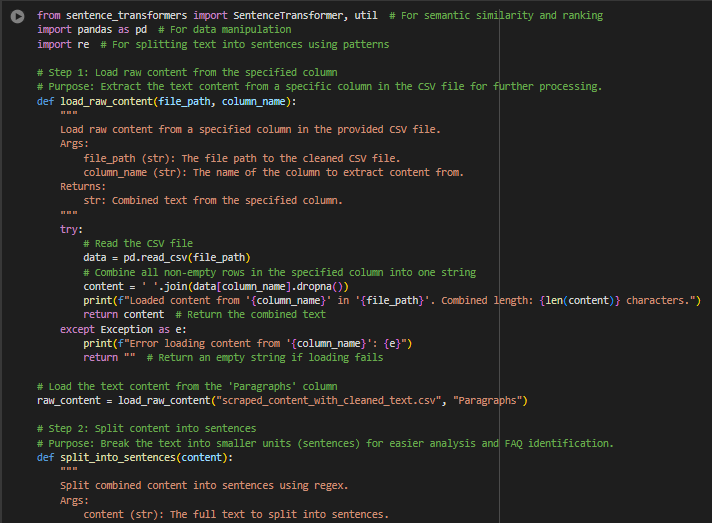Click the '# Purpose: Break the text' comment
The image size is (712, 523).
pyautogui.click(x=325, y=444)
